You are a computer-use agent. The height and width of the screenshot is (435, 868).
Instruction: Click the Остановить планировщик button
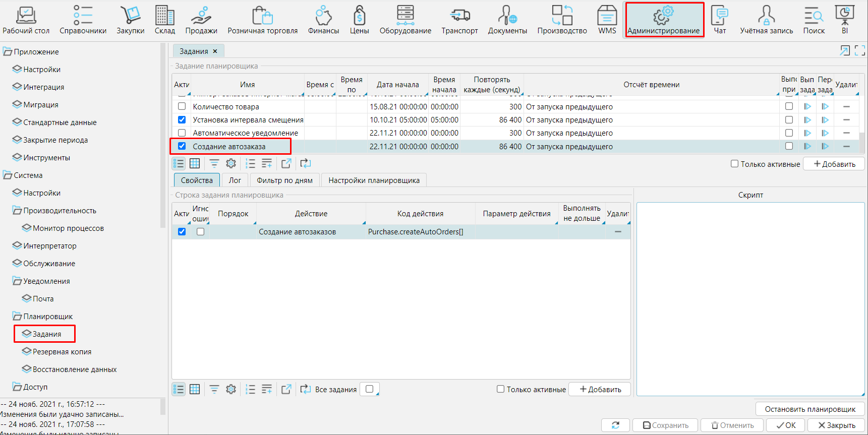(810, 409)
